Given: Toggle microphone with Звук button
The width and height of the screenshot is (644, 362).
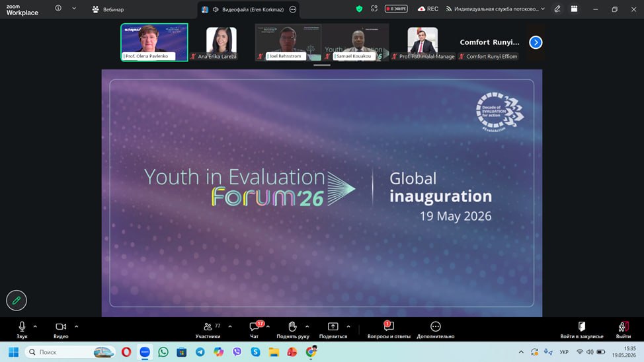Looking at the screenshot, I should click(x=22, y=330).
